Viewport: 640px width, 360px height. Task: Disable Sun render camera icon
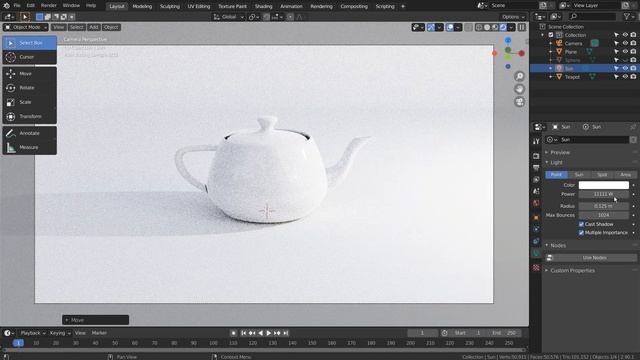click(x=633, y=68)
